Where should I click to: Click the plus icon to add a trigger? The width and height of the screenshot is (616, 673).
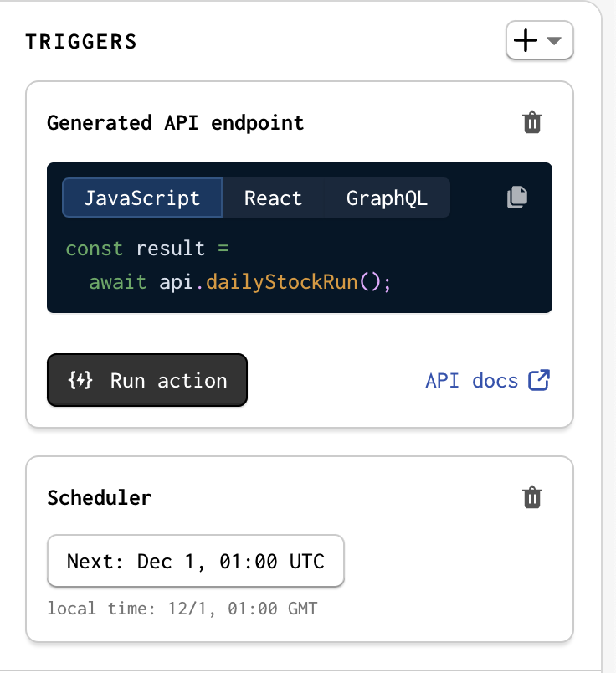pos(527,40)
